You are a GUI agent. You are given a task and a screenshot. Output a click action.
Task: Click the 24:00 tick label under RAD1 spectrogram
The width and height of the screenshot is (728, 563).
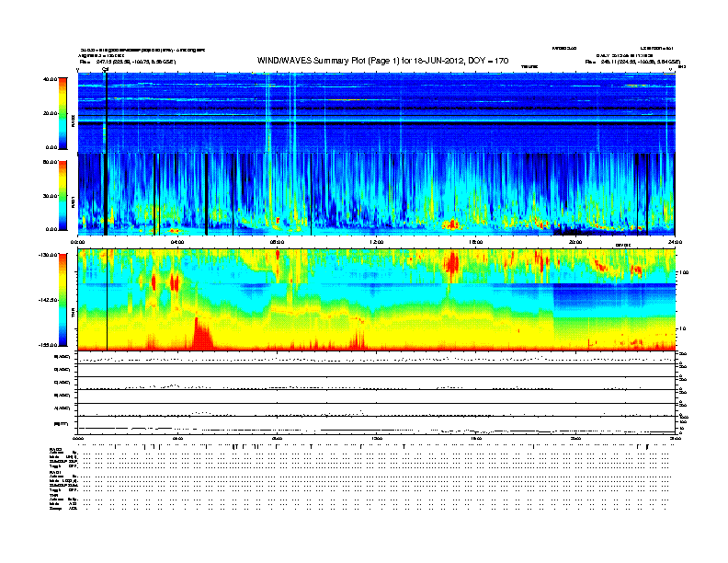click(675, 242)
